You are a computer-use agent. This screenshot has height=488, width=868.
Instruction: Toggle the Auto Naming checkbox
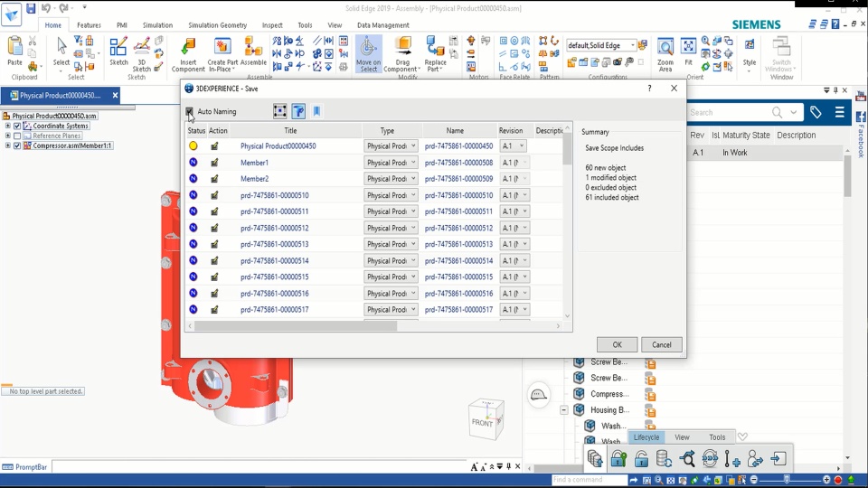pyautogui.click(x=189, y=111)
